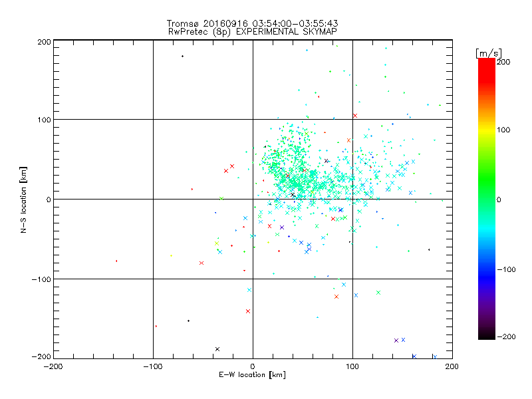Click the lone red dot far left of the plot
This screenshot has height=399, width=532.
tap(116, 261)
